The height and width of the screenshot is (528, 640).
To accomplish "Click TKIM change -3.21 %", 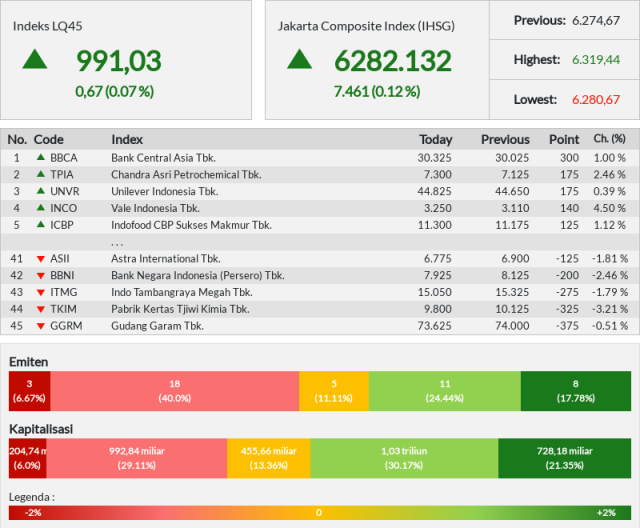I will [610, 309].
